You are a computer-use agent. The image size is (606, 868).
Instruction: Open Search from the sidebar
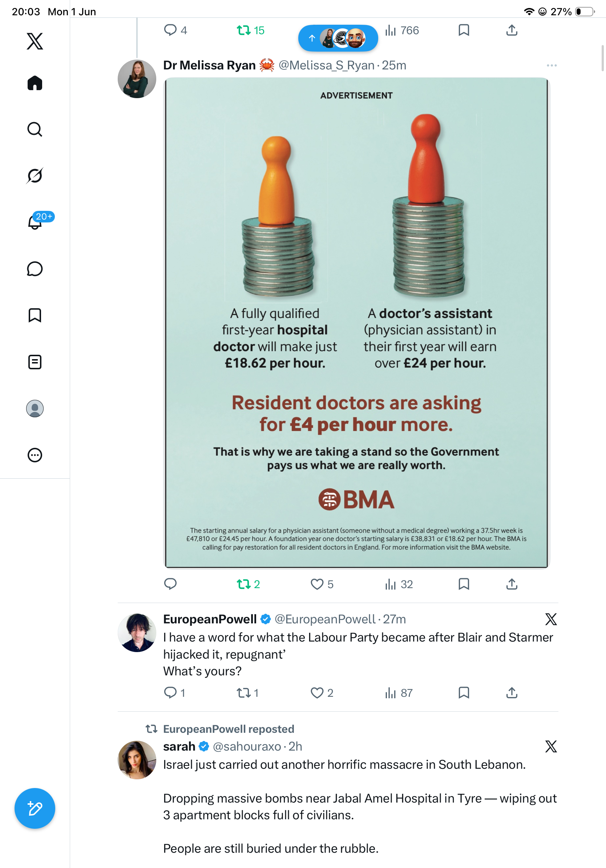click(35, 129)
